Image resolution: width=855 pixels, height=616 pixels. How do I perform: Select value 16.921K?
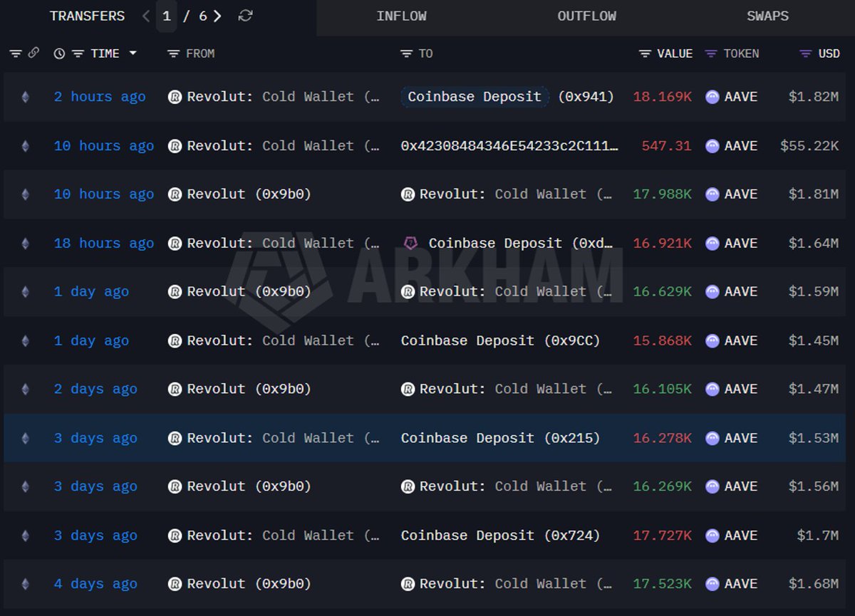pos(662,243)
